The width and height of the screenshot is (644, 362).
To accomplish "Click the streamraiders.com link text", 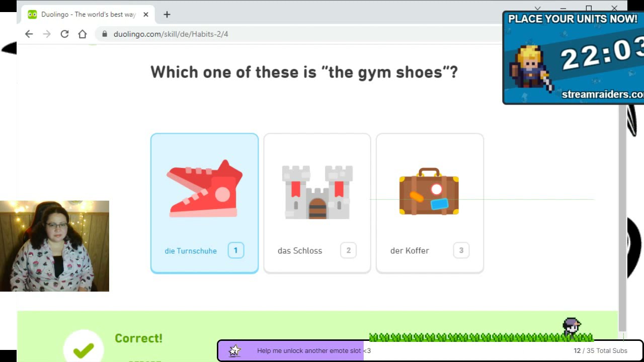I will point(603,95).
